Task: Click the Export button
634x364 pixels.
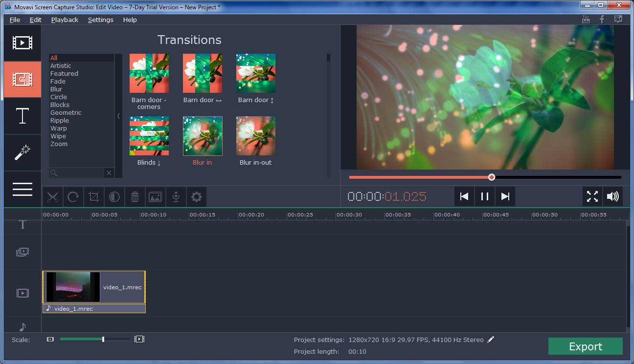Action: coord(586,346)
